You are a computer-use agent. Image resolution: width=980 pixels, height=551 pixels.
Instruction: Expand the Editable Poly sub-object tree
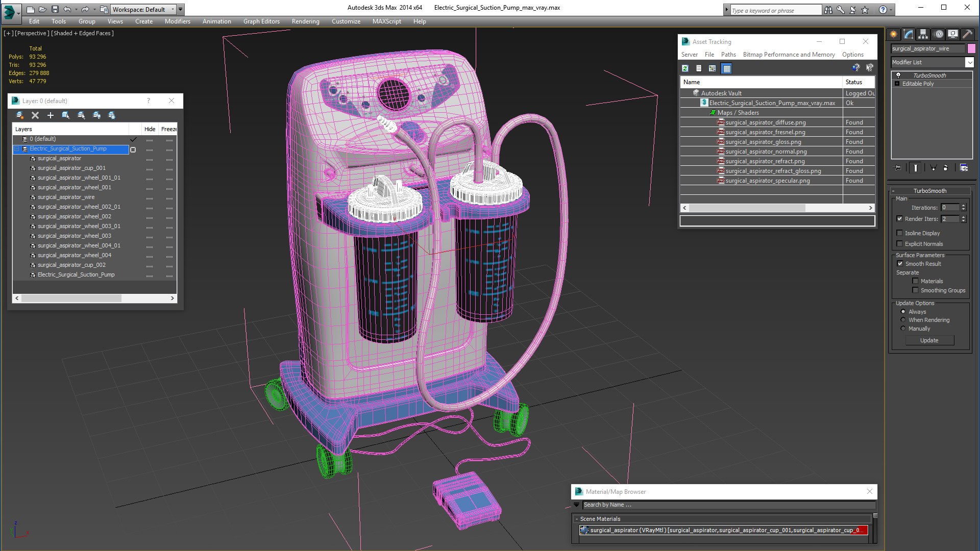coord(897,84)
